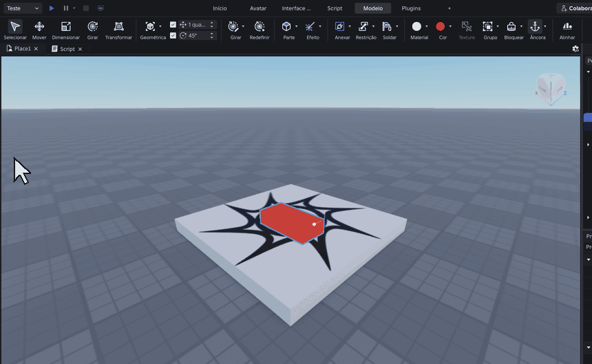This screenshot has height=364, width=592.
Task: Open the Restrição dropdown arrow
Action: 373,26
